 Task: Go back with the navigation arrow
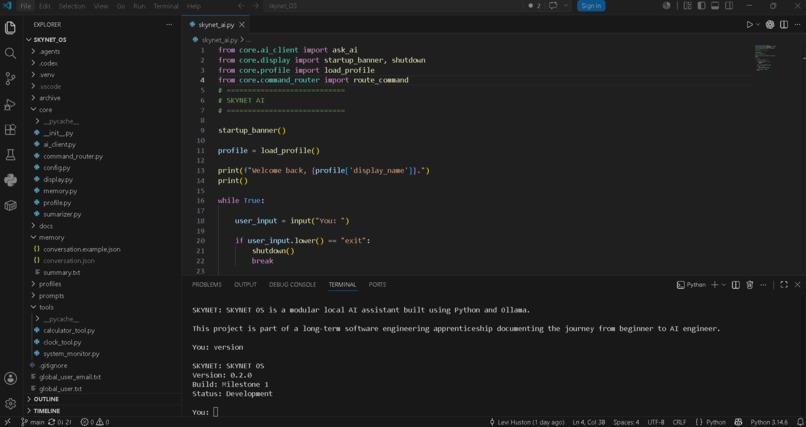pyautogui.click(x=241, y=6)
